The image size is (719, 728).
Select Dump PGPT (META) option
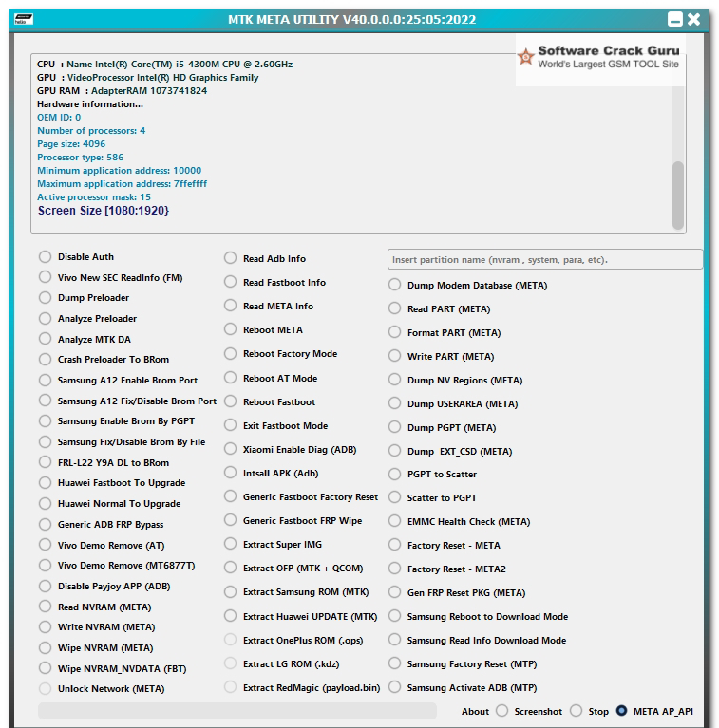[x=395, y=427]
